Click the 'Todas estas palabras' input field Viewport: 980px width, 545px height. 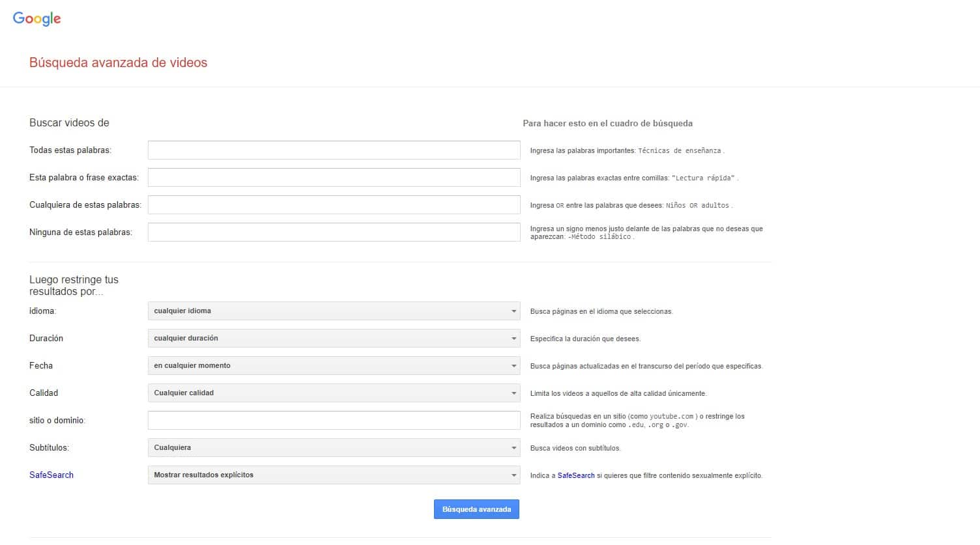[334, 150]
